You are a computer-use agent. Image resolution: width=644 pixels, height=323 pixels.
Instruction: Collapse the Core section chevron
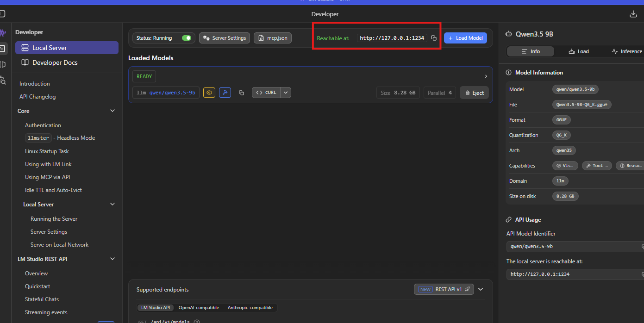[x=113, y=111]
